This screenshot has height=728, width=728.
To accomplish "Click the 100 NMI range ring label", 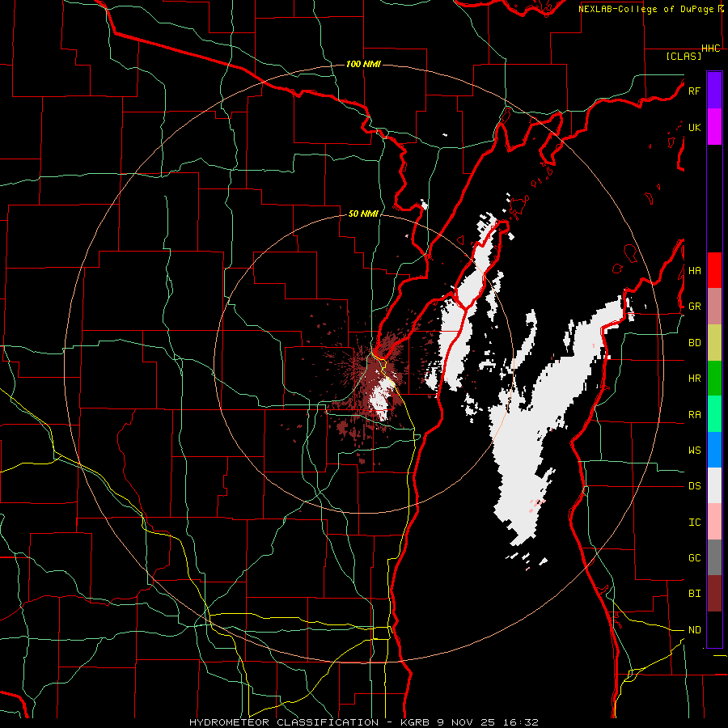I will pyautogui.click(x=363, y=64).
